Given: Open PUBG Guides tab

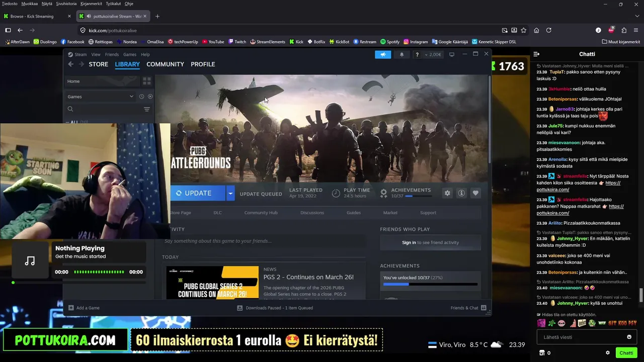Looking at the screenshot, I should [354, 213].
